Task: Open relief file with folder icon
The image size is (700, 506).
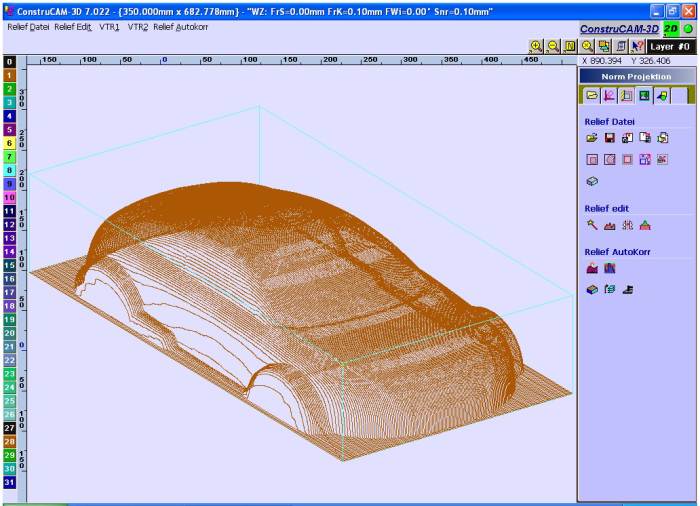Action: pyautogui.click(x=592, y=138)
